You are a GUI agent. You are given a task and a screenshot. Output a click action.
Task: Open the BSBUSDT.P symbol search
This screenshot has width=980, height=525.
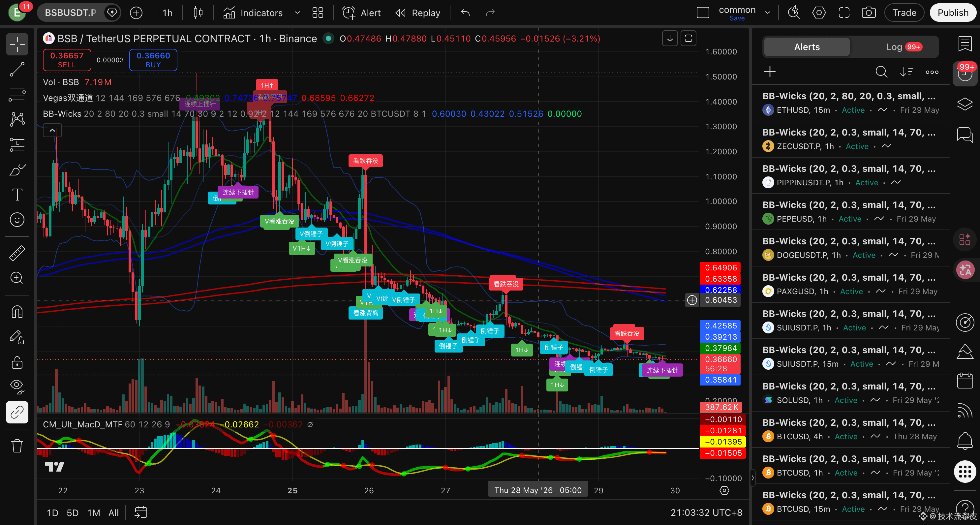tap(71, 13)
